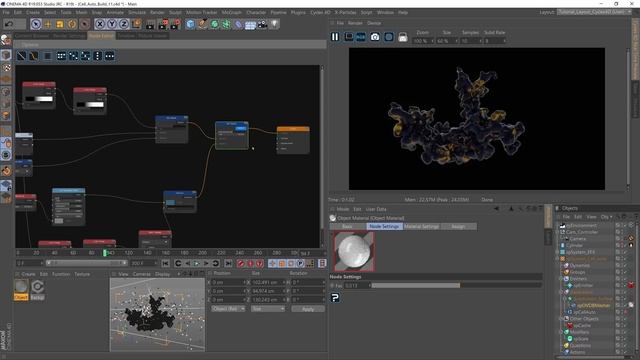Go to the start of timeline
The width and height of the screenshot is (640, 360).
[x=165, y=264]
